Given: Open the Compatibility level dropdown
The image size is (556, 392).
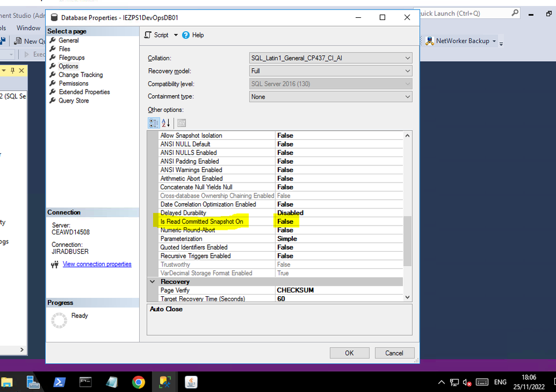Looking at the screenshot, I should tap(407, 84).
